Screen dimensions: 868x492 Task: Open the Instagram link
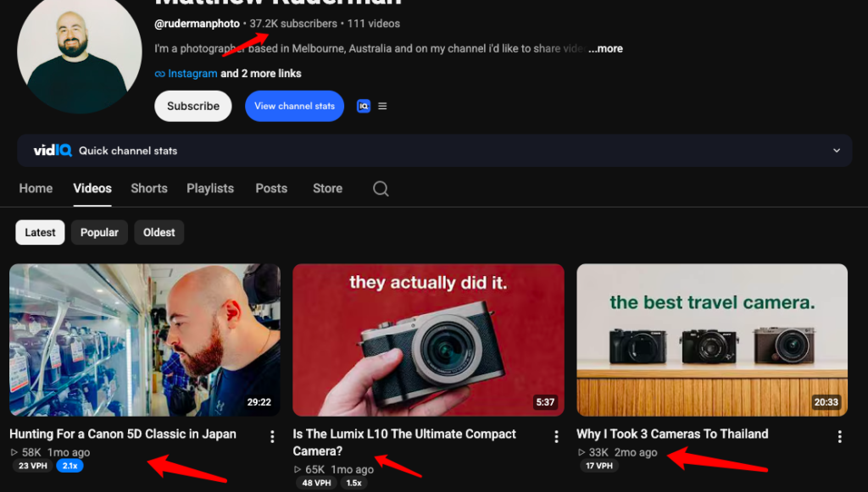pyautogui.click(x=192, y=74)
